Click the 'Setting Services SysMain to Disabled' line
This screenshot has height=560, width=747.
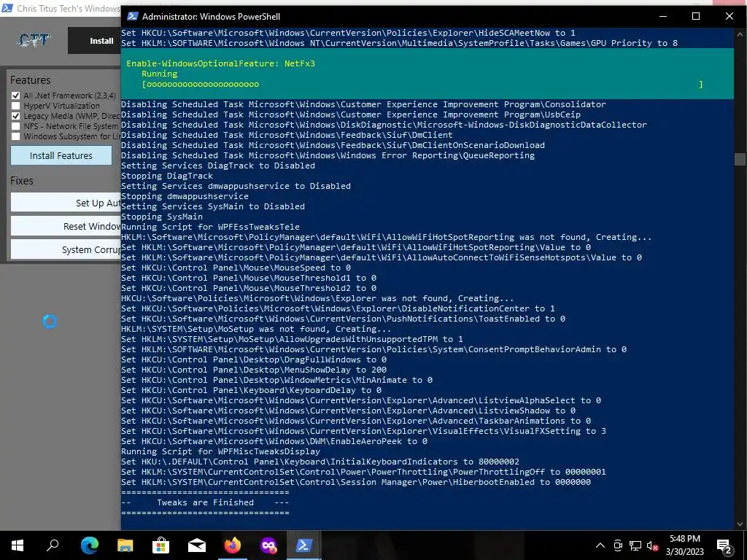point(213,206)
